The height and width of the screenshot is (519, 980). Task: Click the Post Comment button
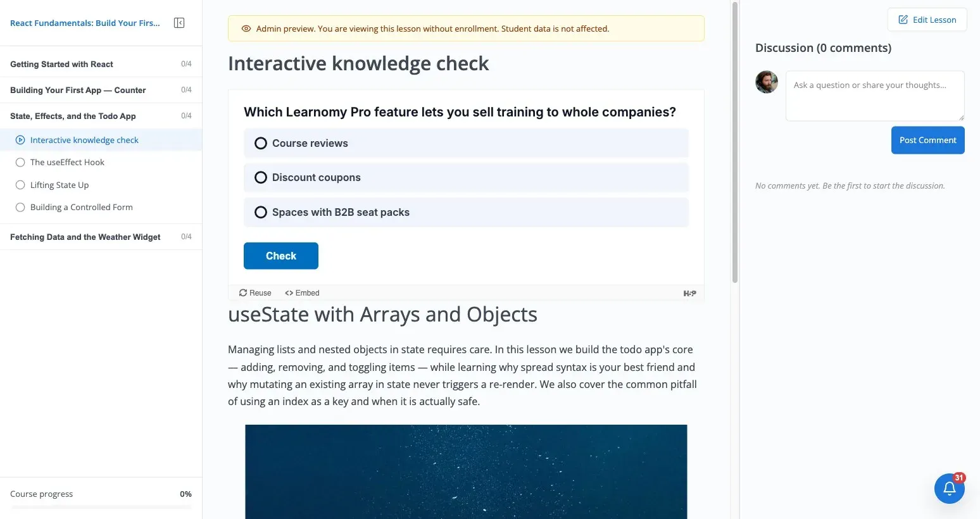(927, 140)
